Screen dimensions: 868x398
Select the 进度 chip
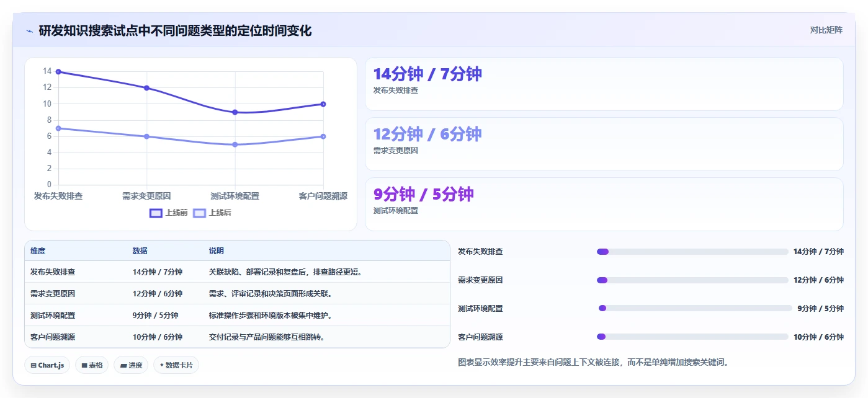tap(131, 365)
